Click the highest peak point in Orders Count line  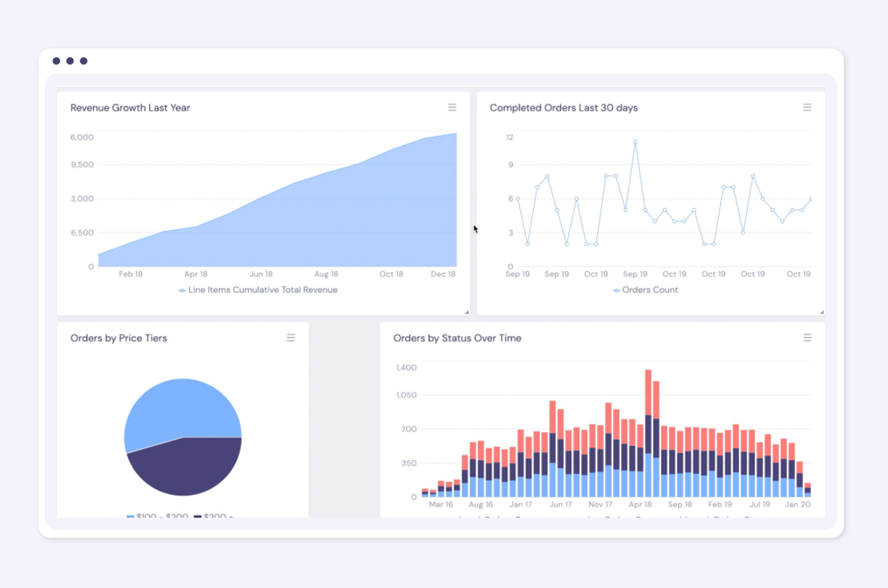[x=636, y=142]
